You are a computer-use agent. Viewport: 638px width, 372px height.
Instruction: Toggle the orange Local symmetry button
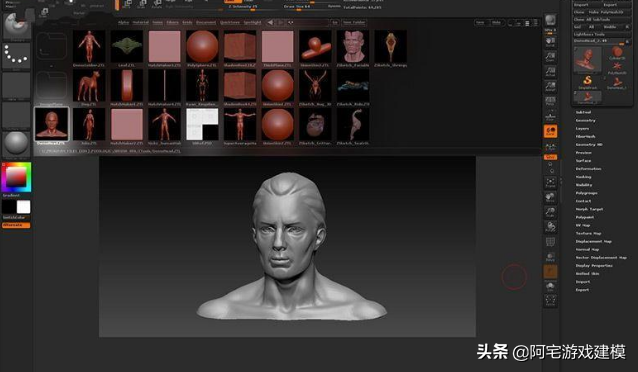[x=551, y=131]
